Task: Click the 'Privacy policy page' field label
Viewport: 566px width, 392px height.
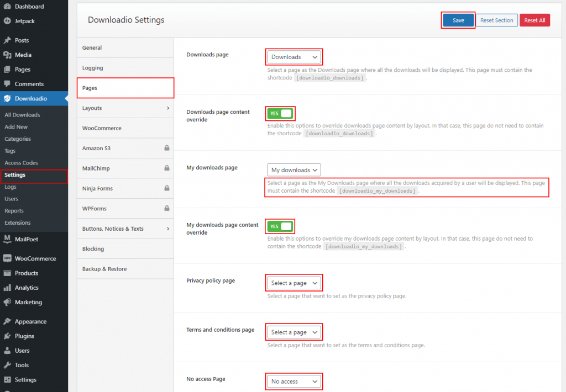Action: pyautogui.click(x=211, y=280)
